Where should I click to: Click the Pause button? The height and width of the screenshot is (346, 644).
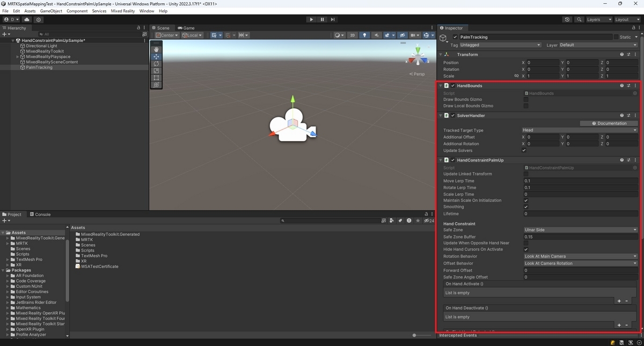[x=322, y=19]
